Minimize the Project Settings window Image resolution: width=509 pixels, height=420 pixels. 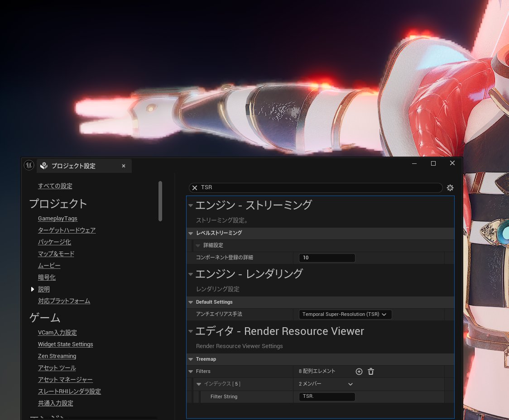click(x=414, y=163)
